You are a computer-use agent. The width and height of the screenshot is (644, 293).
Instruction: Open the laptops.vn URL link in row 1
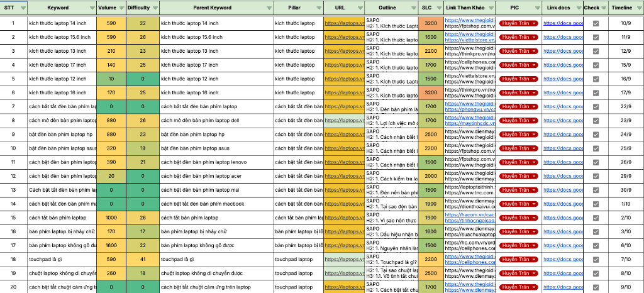[344, 23]
